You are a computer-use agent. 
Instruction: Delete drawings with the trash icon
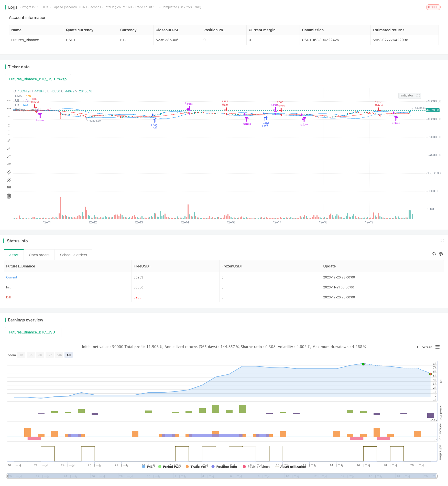coord(9,196)
